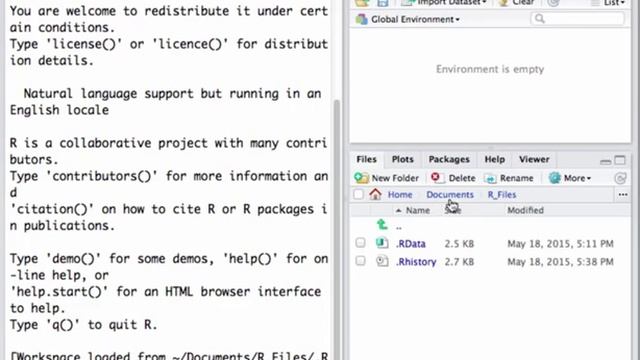The image size is (640, 360).
Task: Click the Home house icon in breadcrumb
Action: click(375, 194)
